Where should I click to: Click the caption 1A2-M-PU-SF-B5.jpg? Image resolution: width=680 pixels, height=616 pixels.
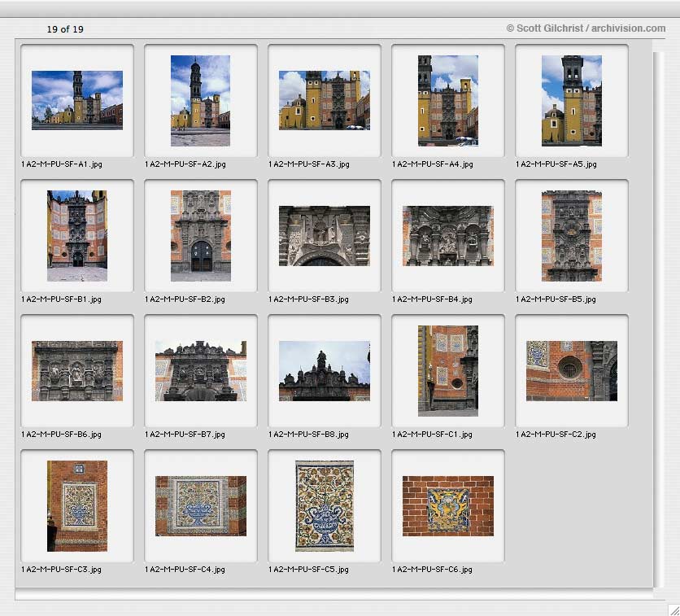[556, 299]
